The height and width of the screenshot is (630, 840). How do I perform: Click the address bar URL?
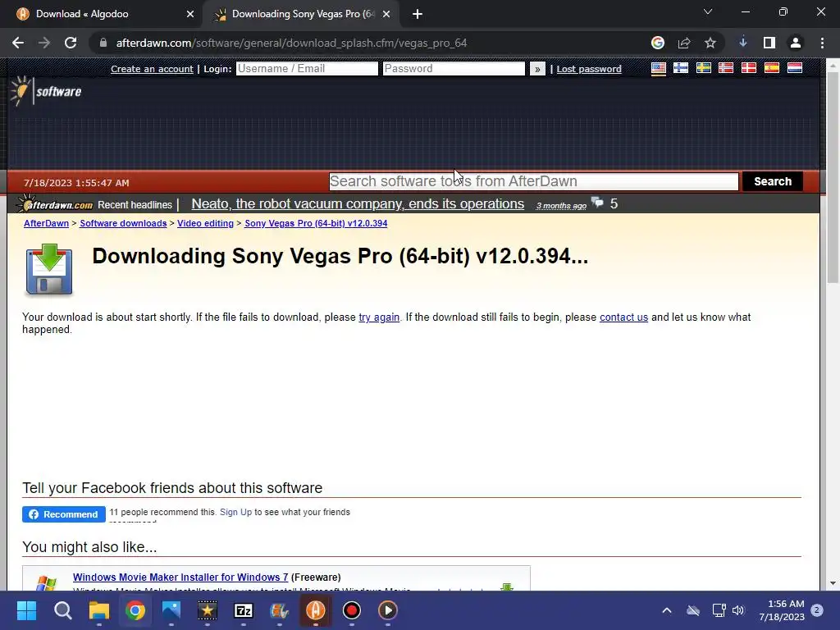(x=291, y=43)
